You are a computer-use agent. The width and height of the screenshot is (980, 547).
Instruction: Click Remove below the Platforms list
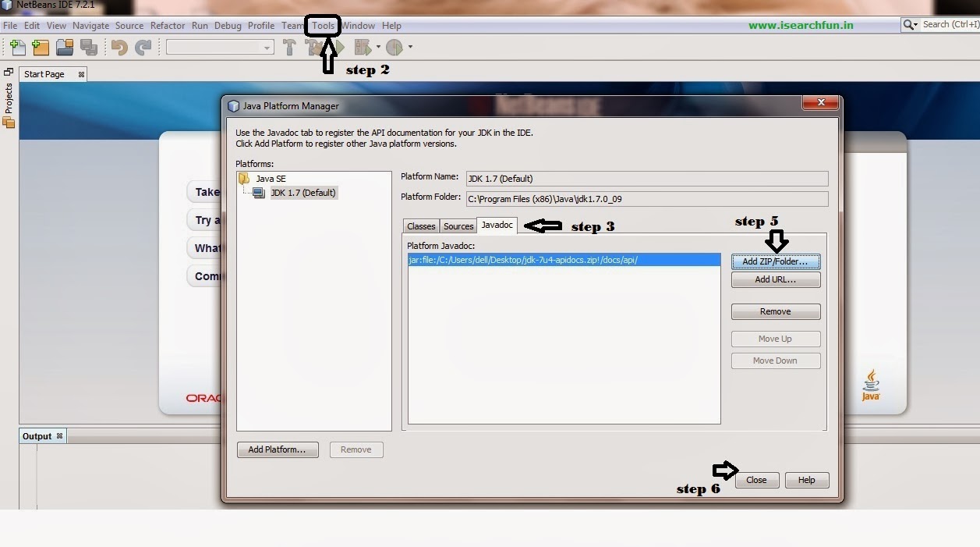356,449
